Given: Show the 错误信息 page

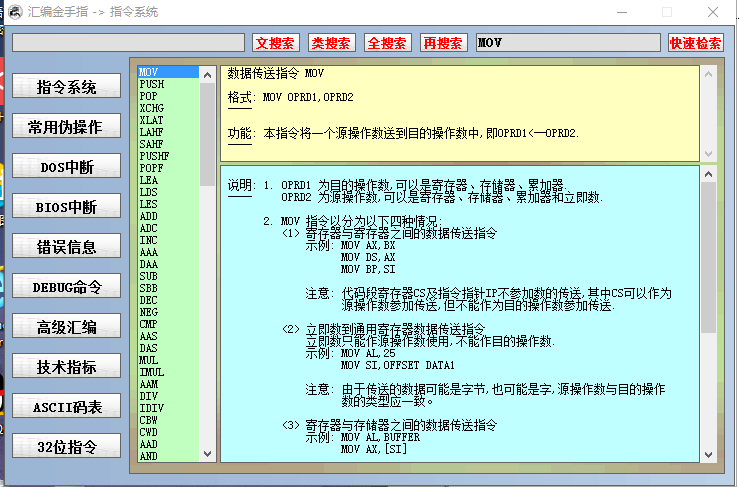Looking at the screenshot, I should [67, 247].
